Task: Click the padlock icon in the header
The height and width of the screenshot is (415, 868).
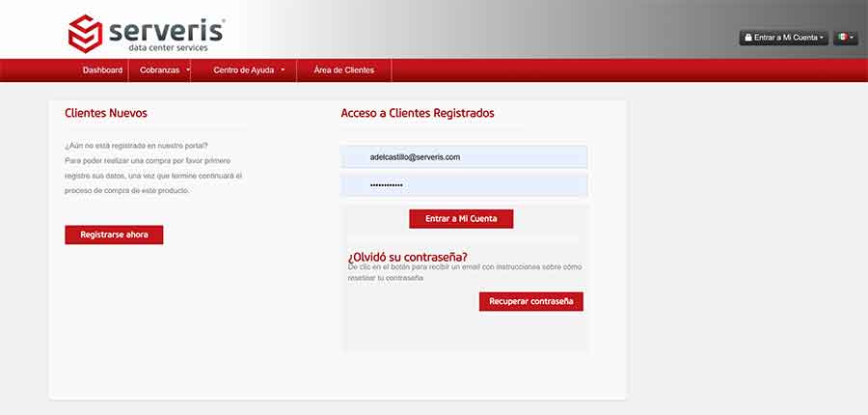Action: pos(747,38)
